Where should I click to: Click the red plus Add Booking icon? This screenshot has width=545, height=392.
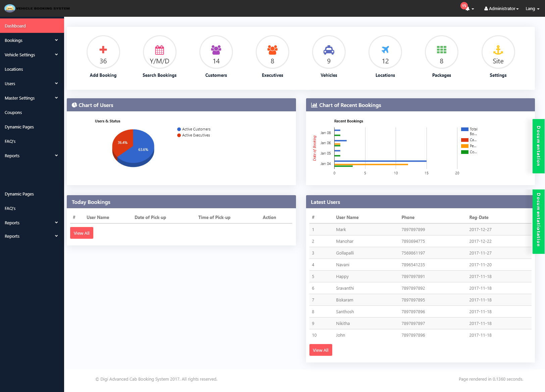click(103, 50)
